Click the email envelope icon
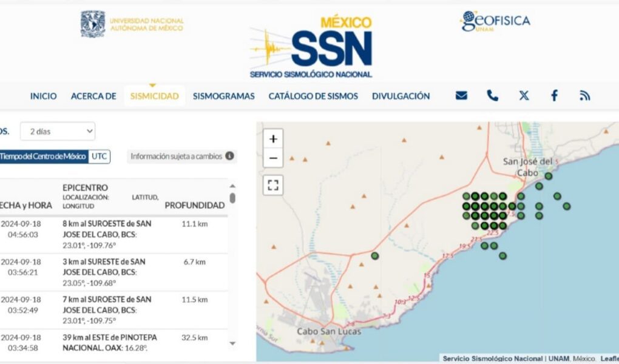The height and width of the screenshot is (364, 619). click(461, 96)
